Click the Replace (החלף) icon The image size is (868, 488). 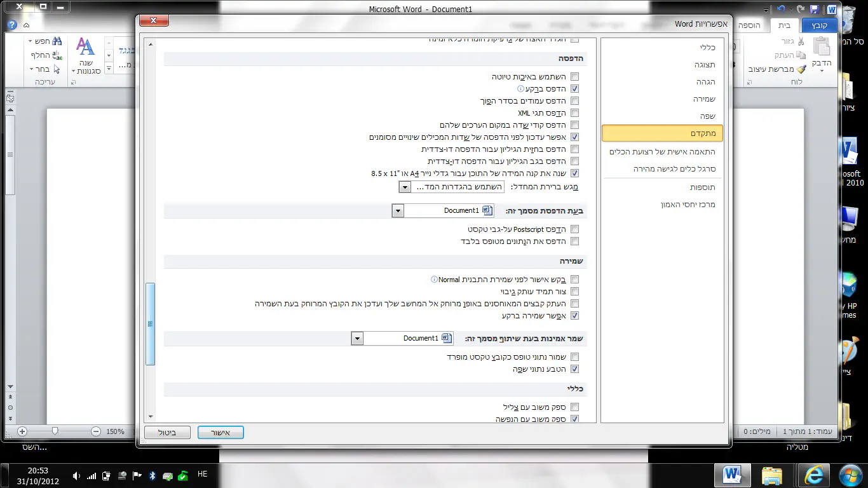tap(57, 55)
